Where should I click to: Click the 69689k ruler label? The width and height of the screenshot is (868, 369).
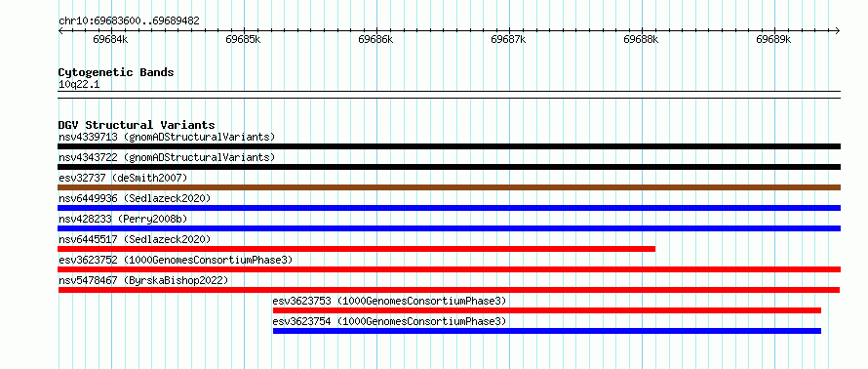(x=774, y=40)
